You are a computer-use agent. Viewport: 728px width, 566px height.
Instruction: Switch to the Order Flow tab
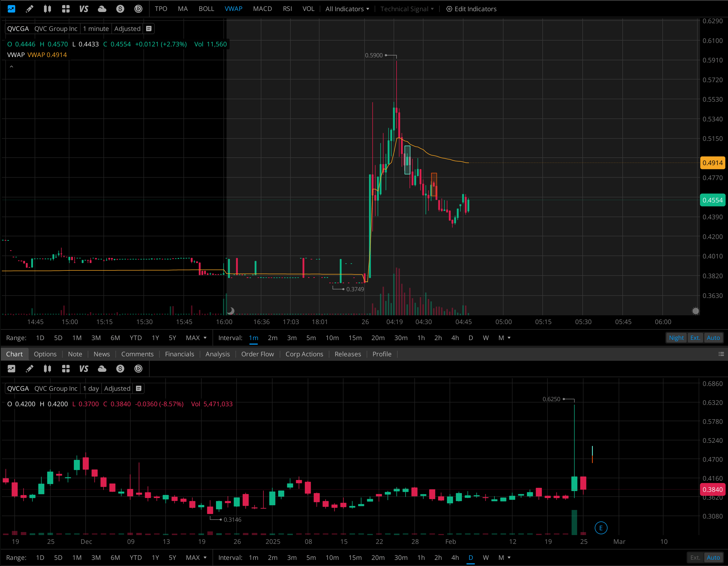[x=257, y=354]
